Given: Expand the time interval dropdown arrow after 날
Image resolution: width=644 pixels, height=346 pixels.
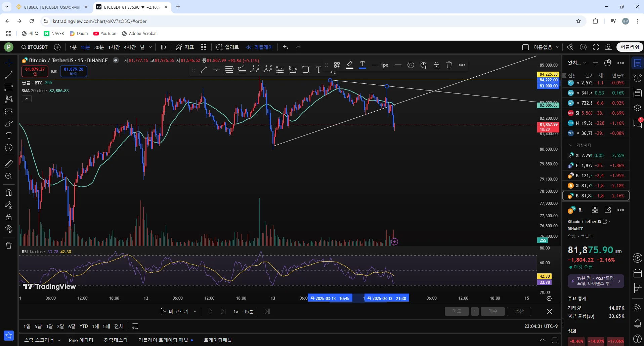Looking at the screenshot, I should click(150, 47).
